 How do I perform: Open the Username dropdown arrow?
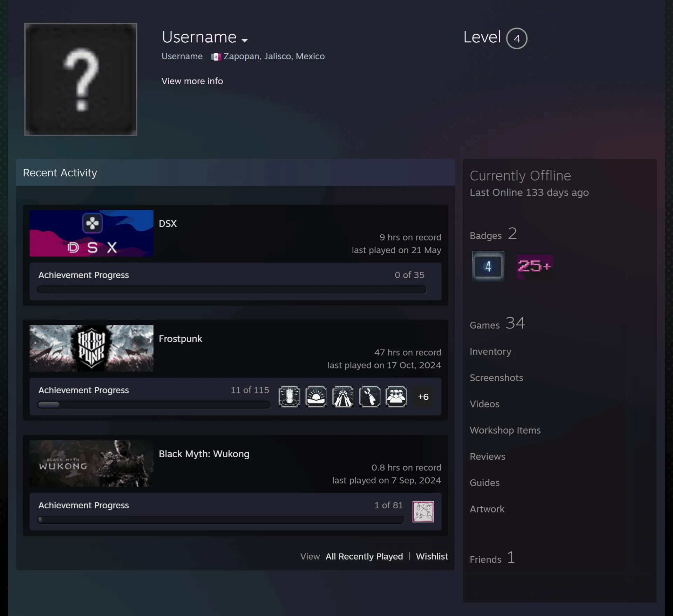click(245, 40)
